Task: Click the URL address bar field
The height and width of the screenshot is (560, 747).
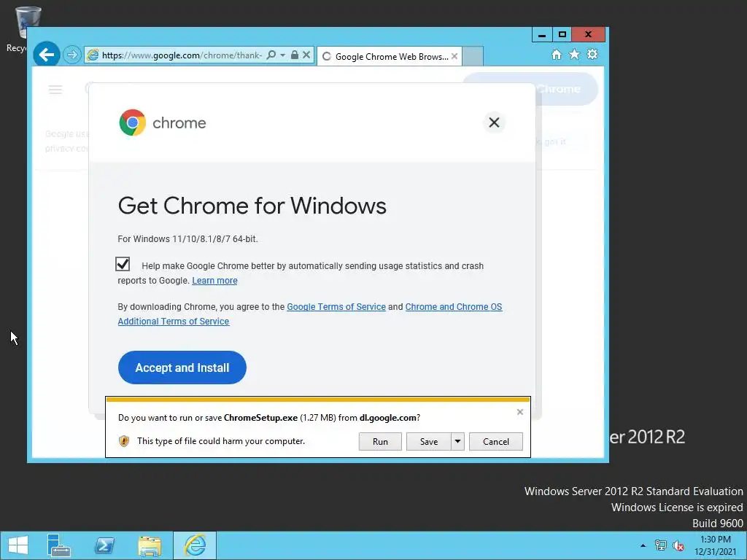Action: tap(181, 55)
